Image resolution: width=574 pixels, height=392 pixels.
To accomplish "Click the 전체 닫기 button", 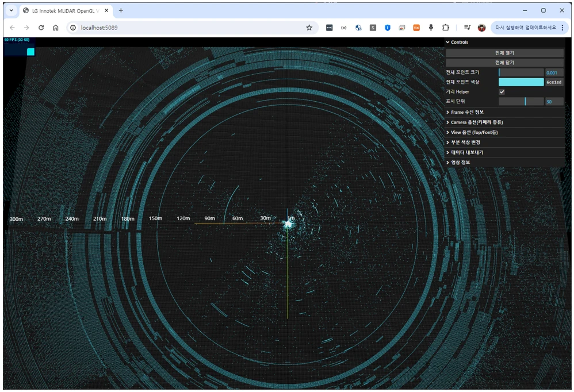I will click(x=504, y=63).
